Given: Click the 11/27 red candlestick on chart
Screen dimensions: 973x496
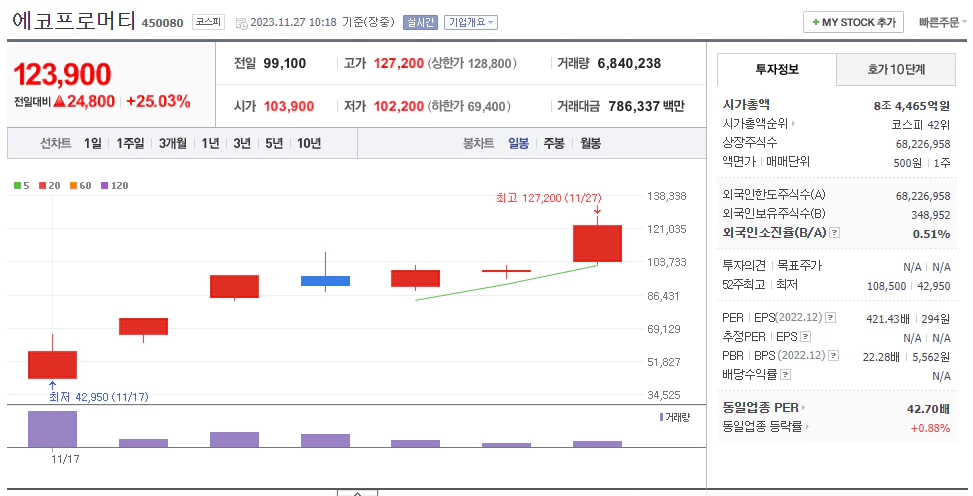Looking at the screenshot, I should 598,243.
